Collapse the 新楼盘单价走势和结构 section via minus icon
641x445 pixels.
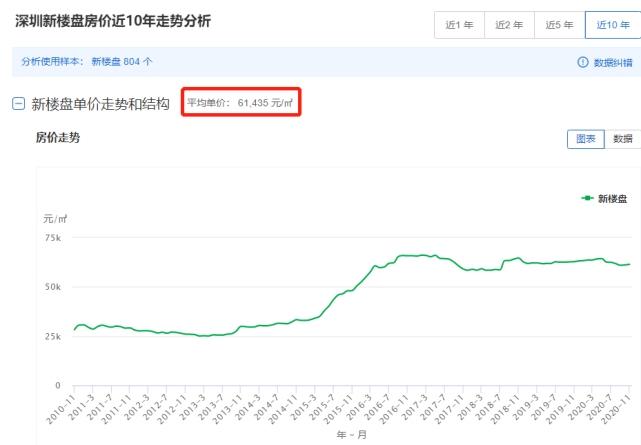[18, 103]
